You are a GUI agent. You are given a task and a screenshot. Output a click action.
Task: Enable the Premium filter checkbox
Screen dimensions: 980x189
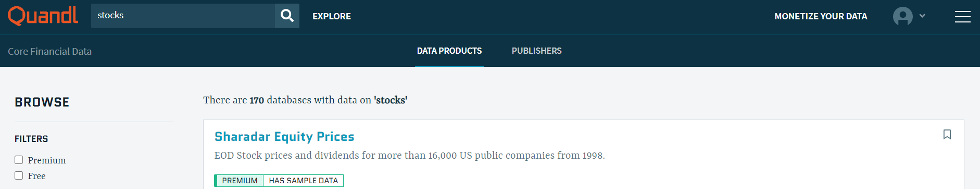[x=19, y=160]
